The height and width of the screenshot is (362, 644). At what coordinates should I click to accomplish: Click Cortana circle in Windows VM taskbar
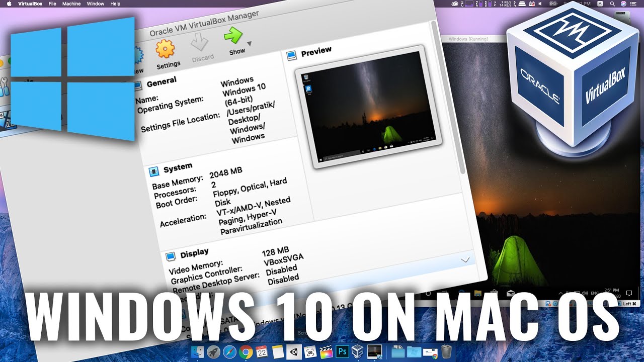click(x=428, y=293)
